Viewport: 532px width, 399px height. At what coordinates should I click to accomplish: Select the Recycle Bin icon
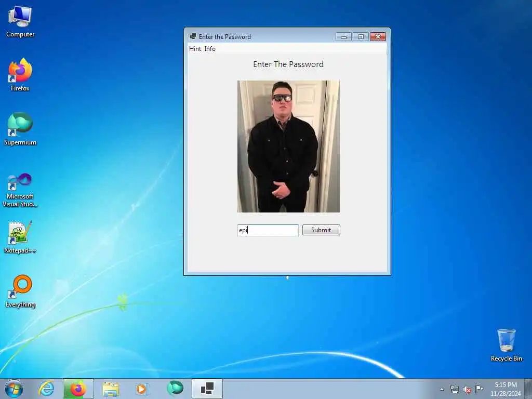point(506,345)
